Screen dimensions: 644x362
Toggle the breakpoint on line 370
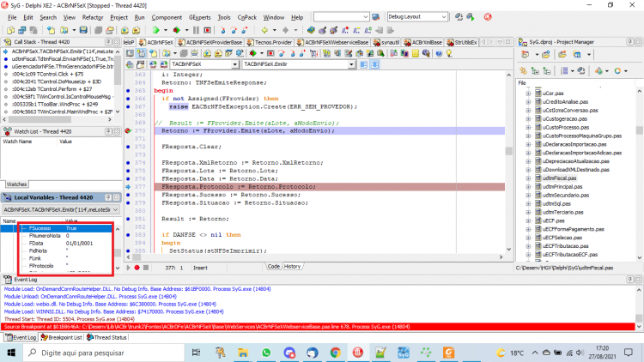click(128, 130)
